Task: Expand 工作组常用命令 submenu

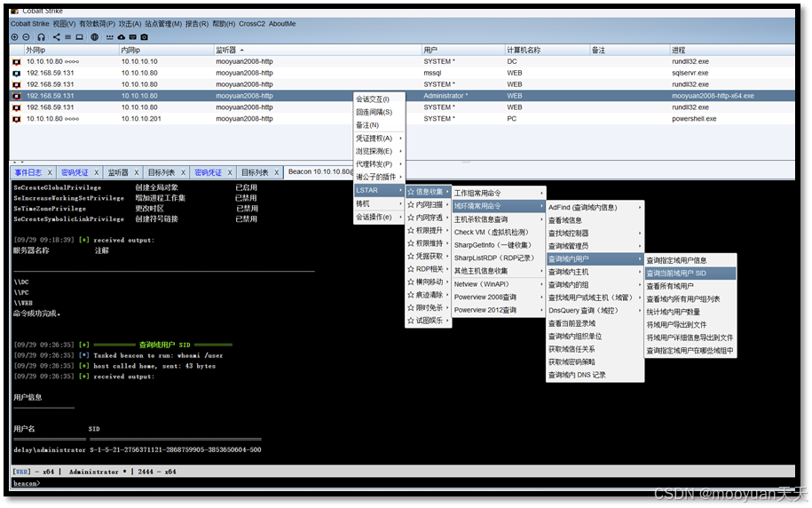Action: click(499, 193)
